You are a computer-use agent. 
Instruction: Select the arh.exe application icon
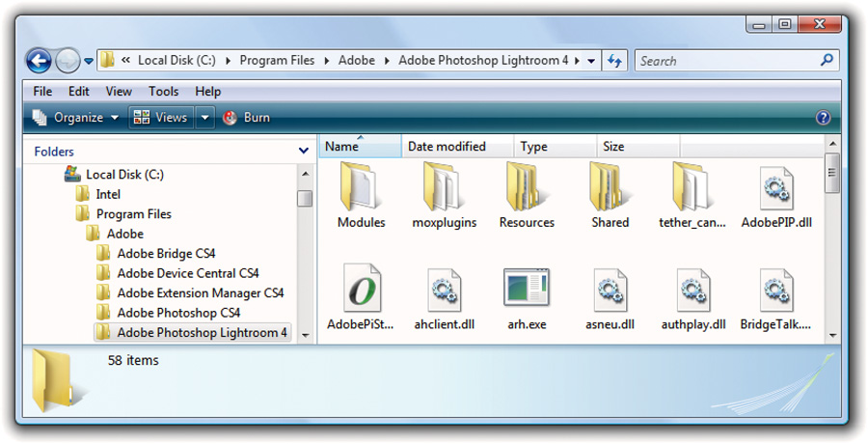527,288
